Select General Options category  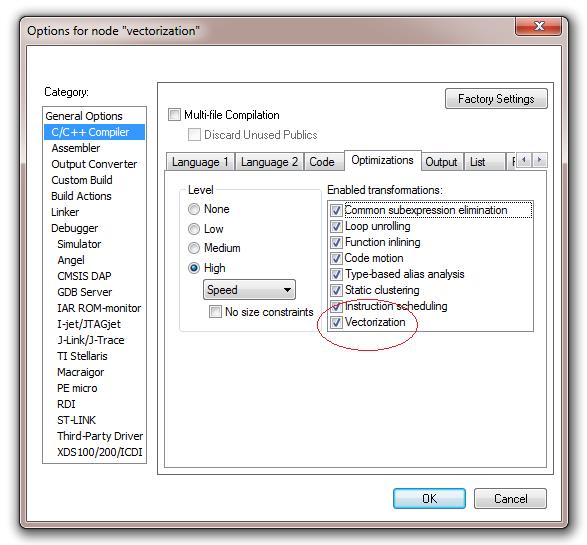coord(84,116)
